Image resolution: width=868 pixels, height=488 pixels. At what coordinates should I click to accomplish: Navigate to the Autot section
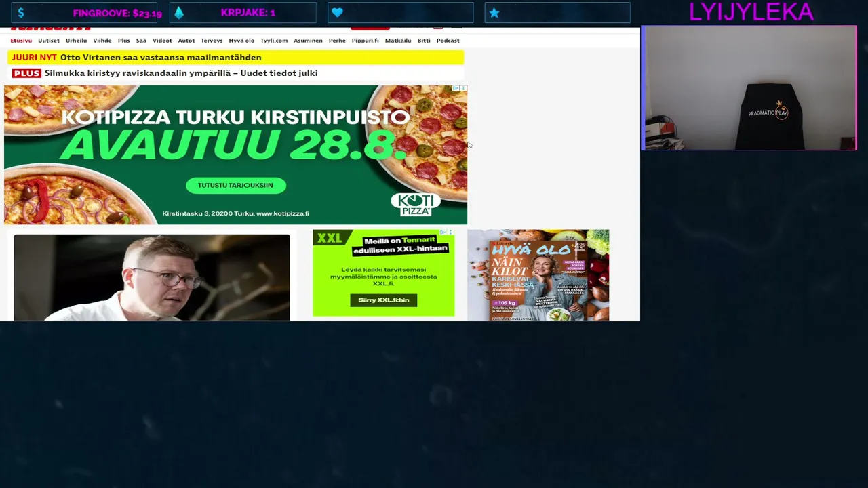(186, 41)
